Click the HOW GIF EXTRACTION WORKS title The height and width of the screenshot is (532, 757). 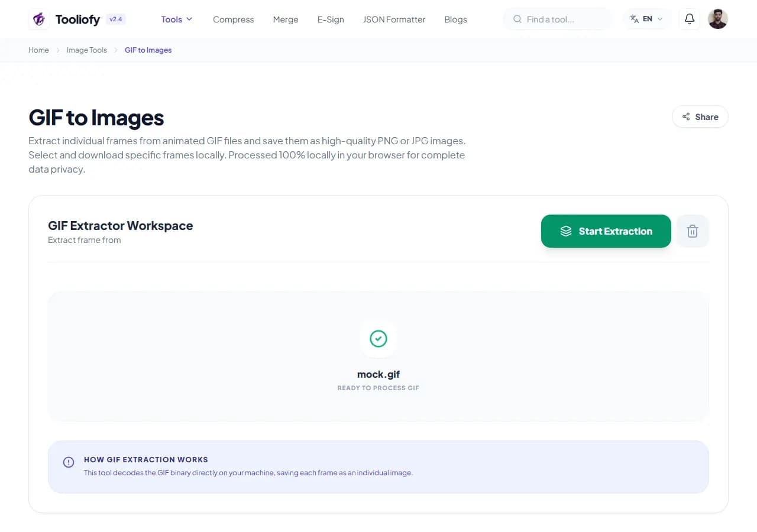pos(146,459)
